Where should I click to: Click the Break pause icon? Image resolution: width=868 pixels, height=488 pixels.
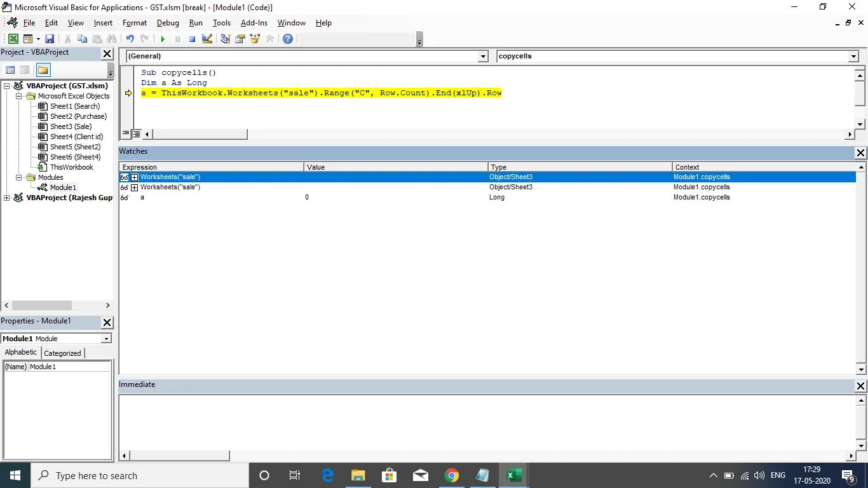point(177,39)
